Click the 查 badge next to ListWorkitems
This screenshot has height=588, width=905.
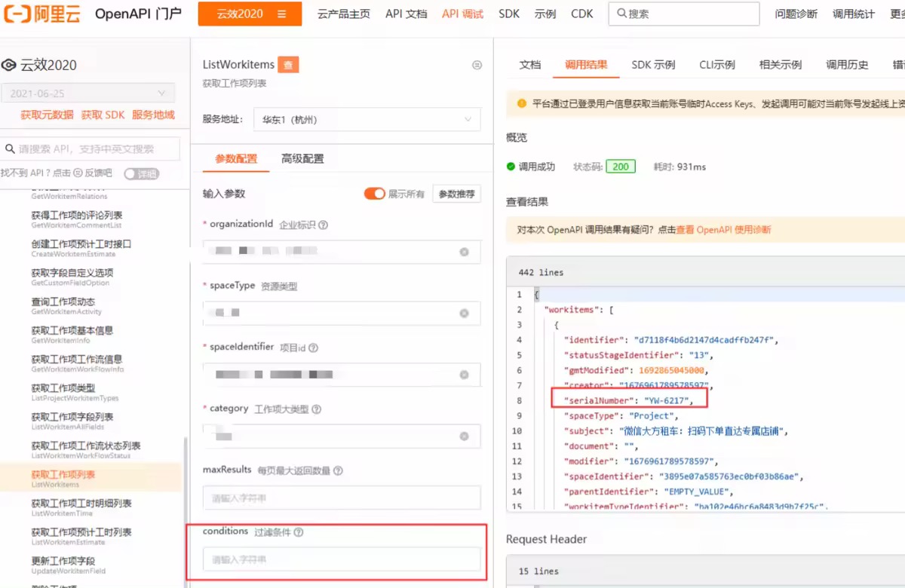pos(288,65)
